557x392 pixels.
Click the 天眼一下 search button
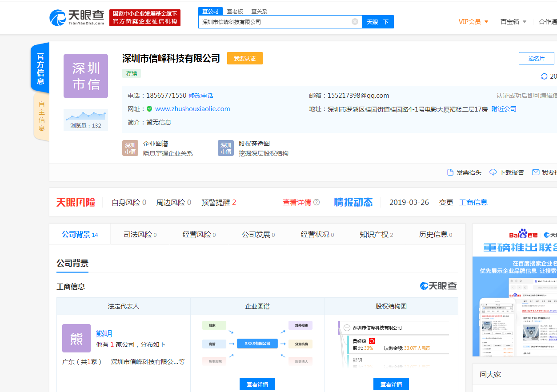click(377, 22)
